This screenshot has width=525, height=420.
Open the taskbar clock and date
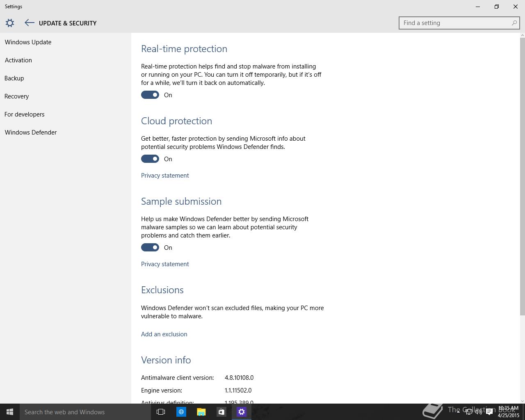tap(509, 412)
